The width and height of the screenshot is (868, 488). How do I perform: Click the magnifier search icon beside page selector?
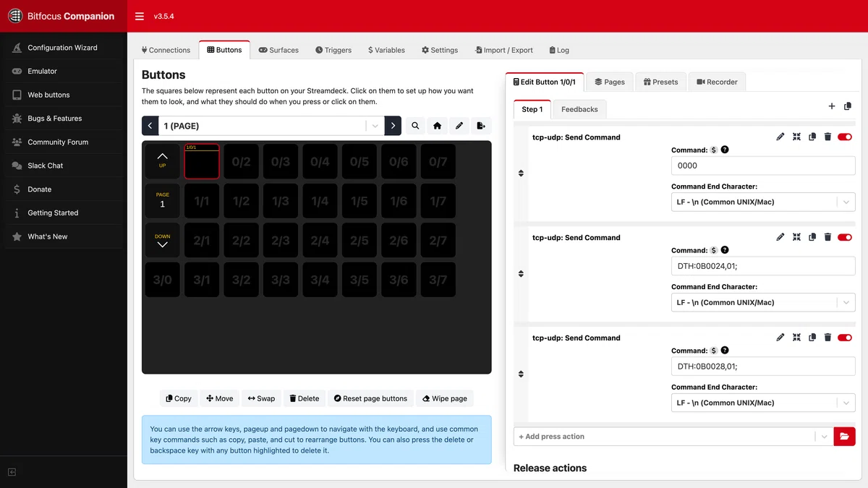[415, 126]
